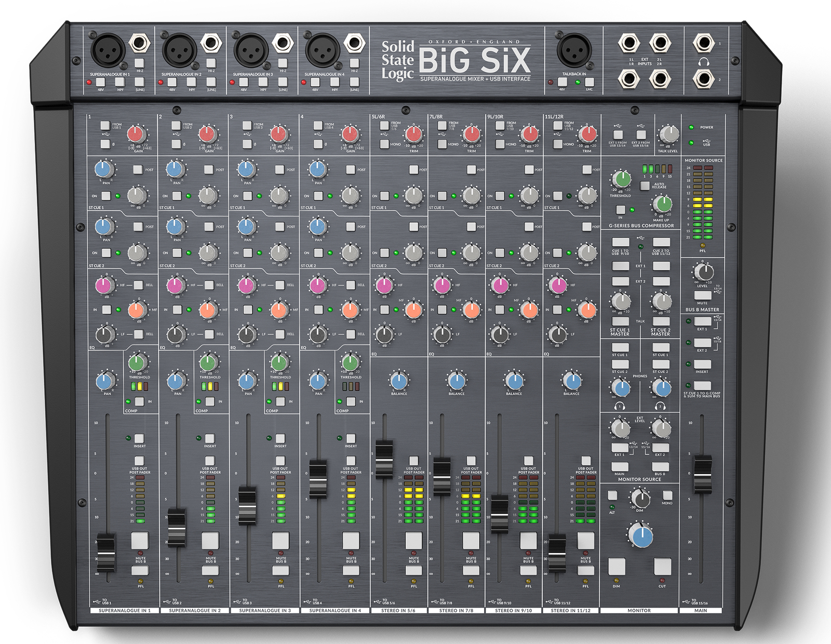The width and height of the screenshot is (831, 644).
Task: Click channel 1 red GAIN knob
Action: (x=136, y=134)
